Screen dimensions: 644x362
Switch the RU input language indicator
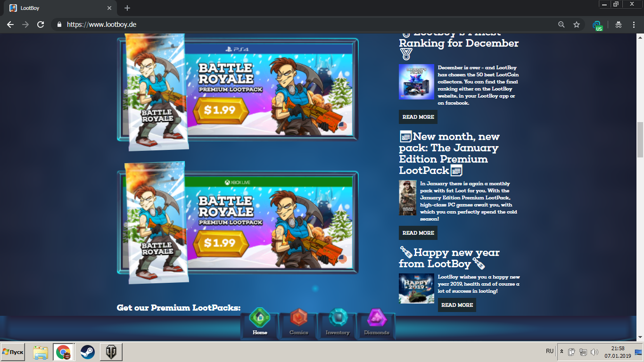pyautogui.click(x=549, y=351)
